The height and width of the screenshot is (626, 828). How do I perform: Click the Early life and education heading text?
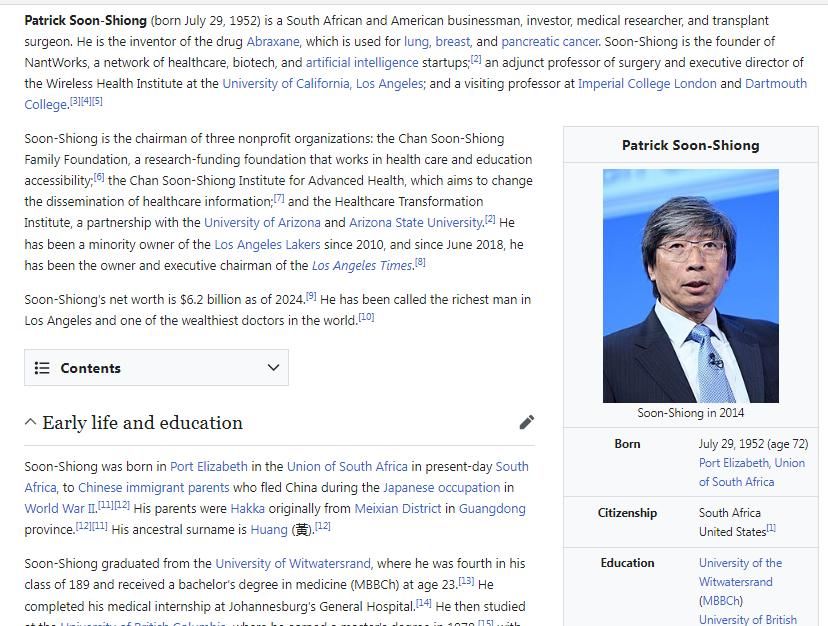click(x=143, y=422)
